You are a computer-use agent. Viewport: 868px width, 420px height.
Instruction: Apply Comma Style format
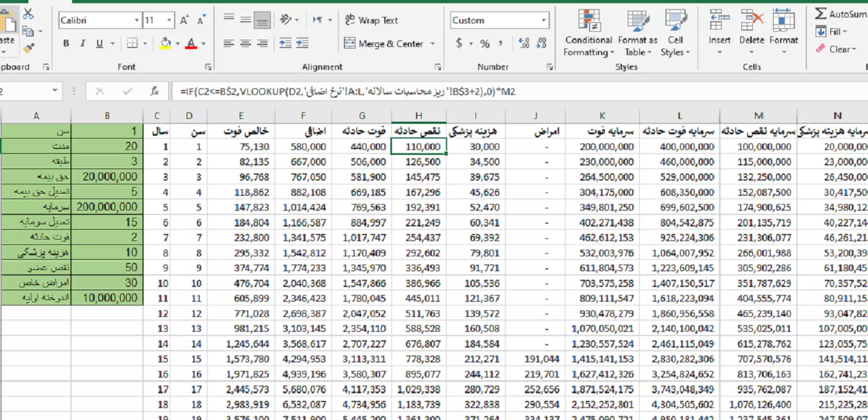click(501, 43)
